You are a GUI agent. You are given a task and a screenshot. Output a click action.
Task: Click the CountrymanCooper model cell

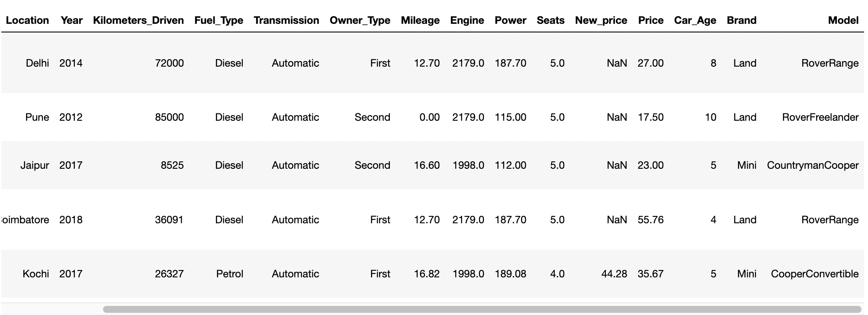812,165
